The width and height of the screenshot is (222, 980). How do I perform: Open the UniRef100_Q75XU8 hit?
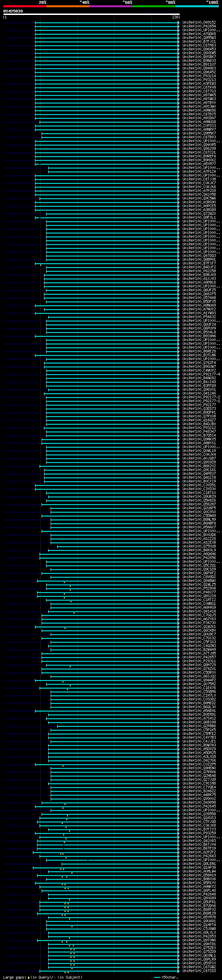[199, 546]
